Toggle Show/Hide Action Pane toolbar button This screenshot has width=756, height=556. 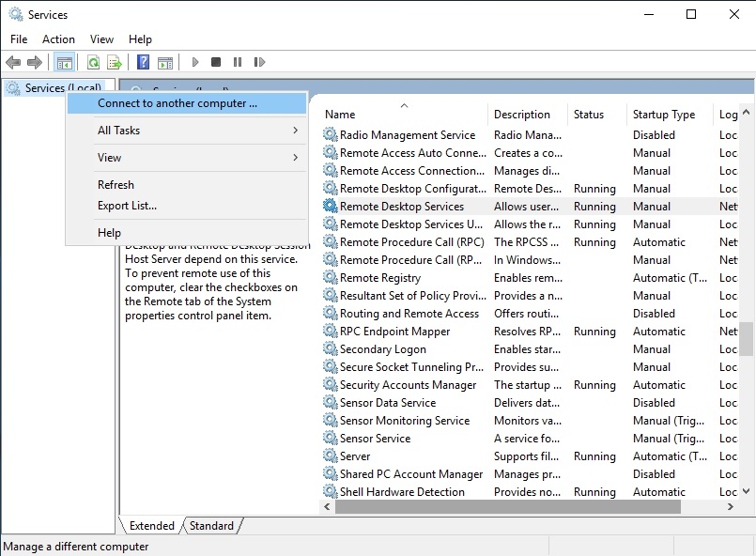point(165,63)
